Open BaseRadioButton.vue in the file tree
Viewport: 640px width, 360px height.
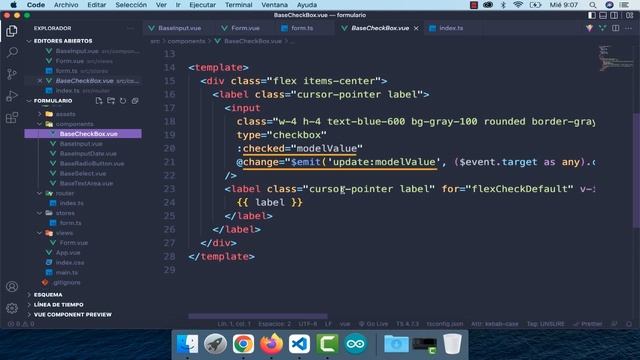(92, 163)
